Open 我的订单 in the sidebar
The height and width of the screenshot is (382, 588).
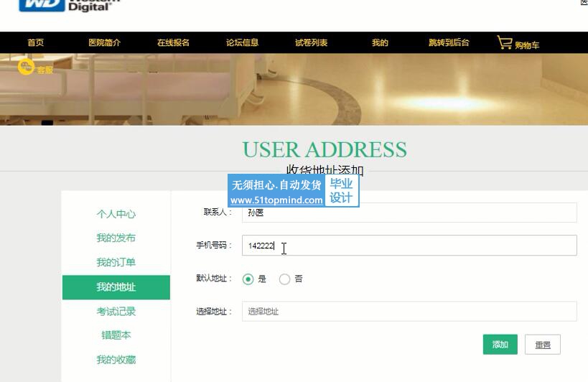[x=116, y=262]
